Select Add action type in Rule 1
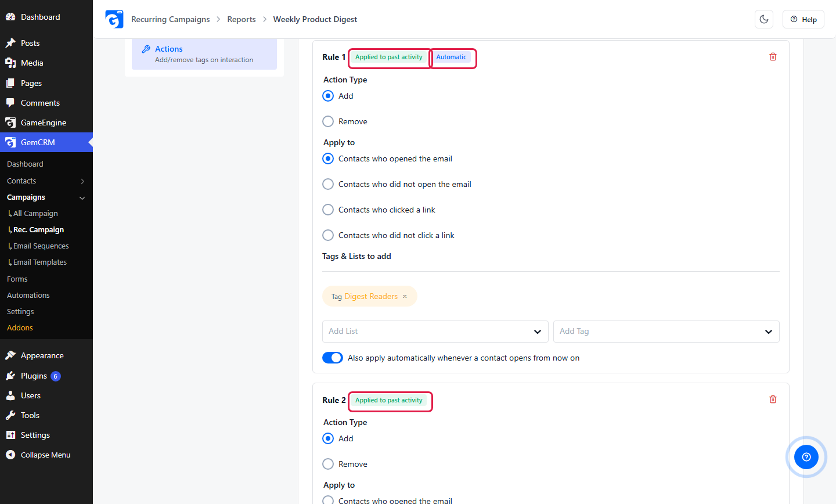 click(328, 96)
